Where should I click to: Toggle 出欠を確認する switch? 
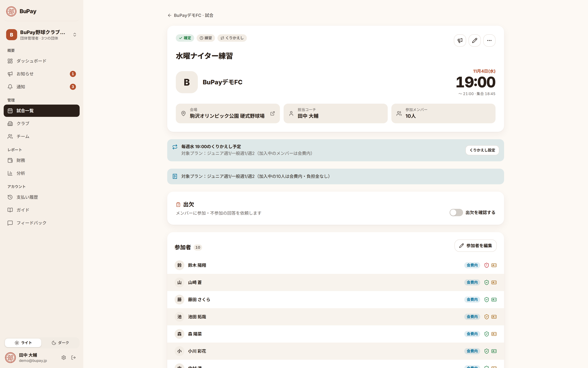click(x=456, y=213)
